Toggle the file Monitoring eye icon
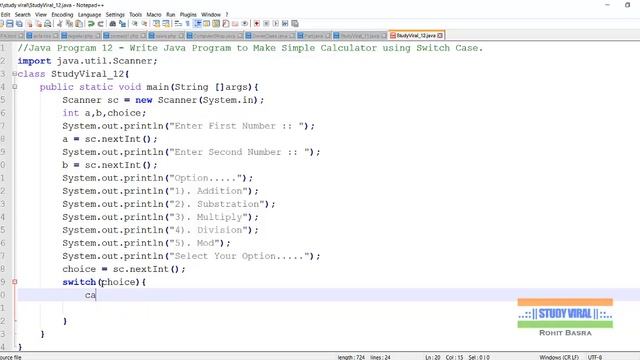Image resolution: width=640 pixels, height=360 pixels. click(x=245, y=24)
